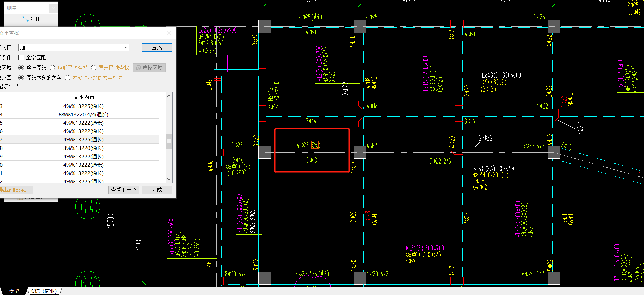Viewport: 644px width, 295px height.
Task: Switch to the 模型 model tab
Action: [14, 291]
